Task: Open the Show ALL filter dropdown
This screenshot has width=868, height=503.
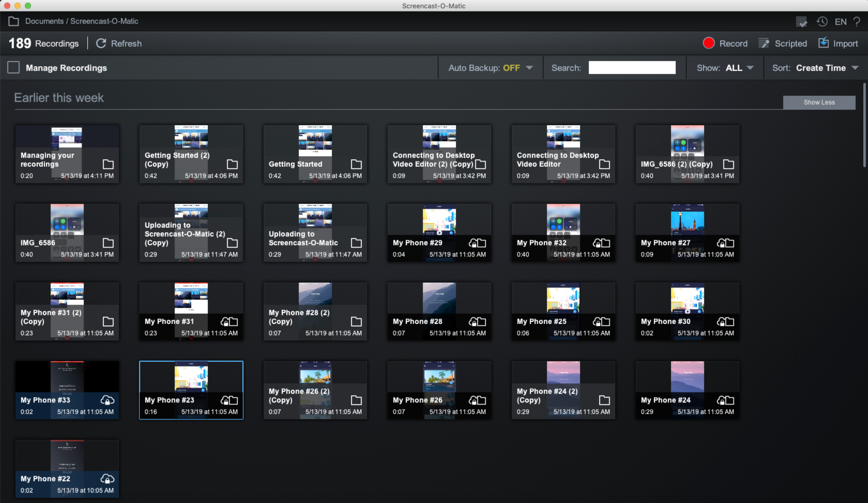Action: (x=725, y=68)
